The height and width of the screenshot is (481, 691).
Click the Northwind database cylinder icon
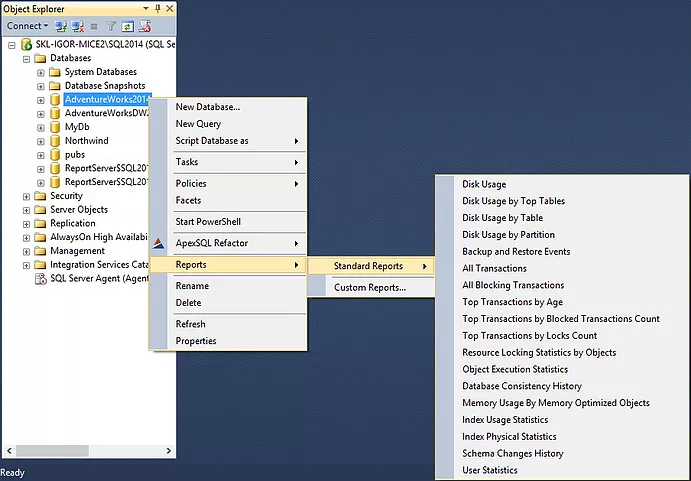click(55, 141)
